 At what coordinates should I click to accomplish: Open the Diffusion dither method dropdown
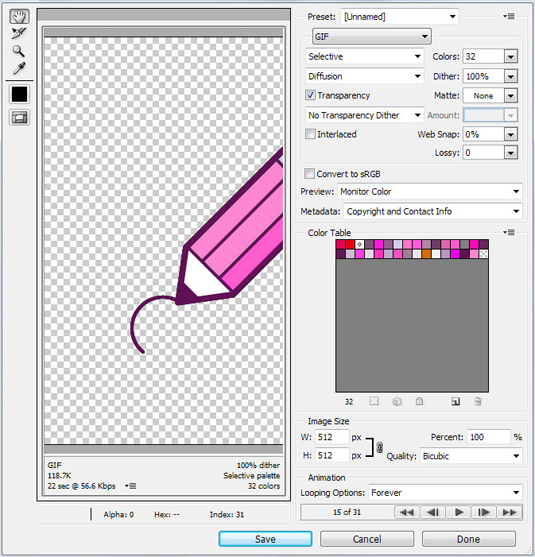click(x=364, y=76)
